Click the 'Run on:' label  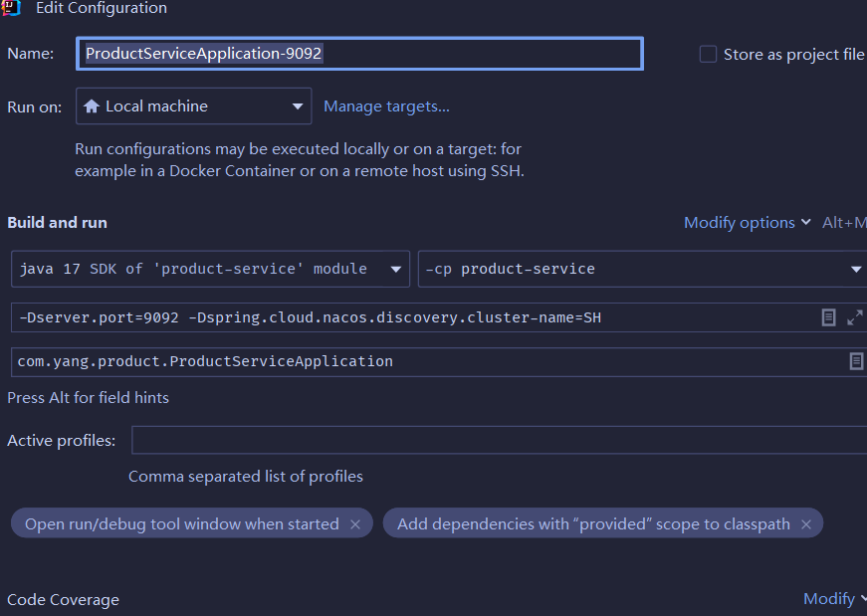[x=34, y=106]
